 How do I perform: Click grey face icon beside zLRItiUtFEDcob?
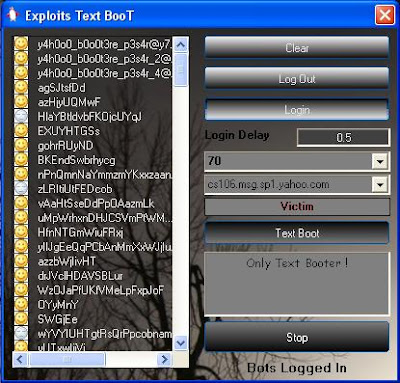(21, 189)
